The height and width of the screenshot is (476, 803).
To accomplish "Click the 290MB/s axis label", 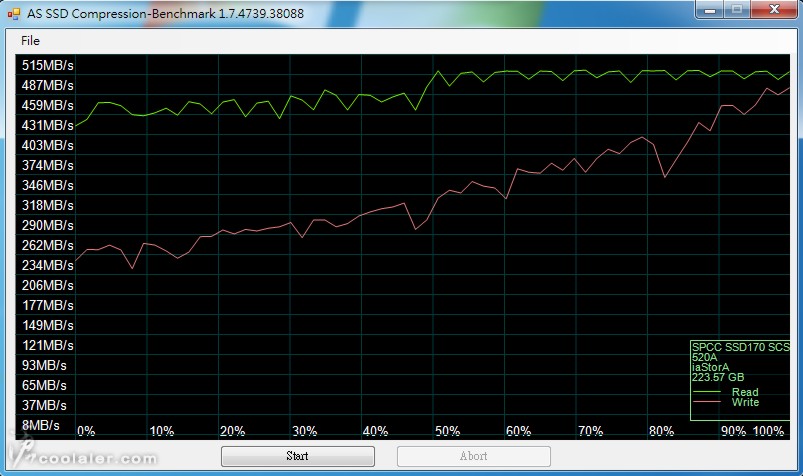I will pos(48,225).
